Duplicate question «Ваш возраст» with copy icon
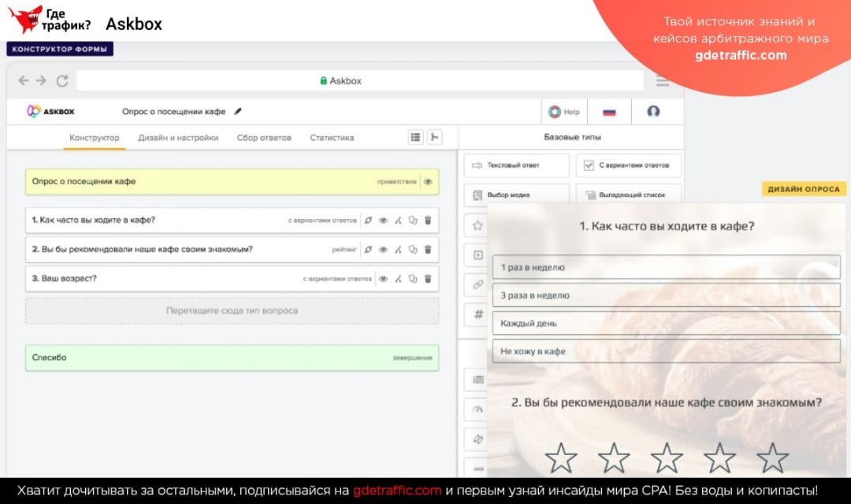The width and height of the screenshot is (851, 504). pos(412,278)
